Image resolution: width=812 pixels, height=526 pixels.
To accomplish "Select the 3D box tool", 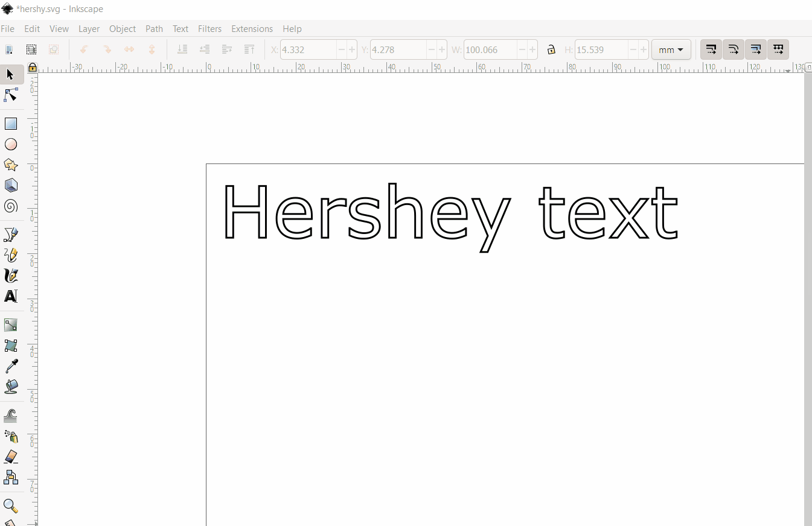I will pos(11,185).
